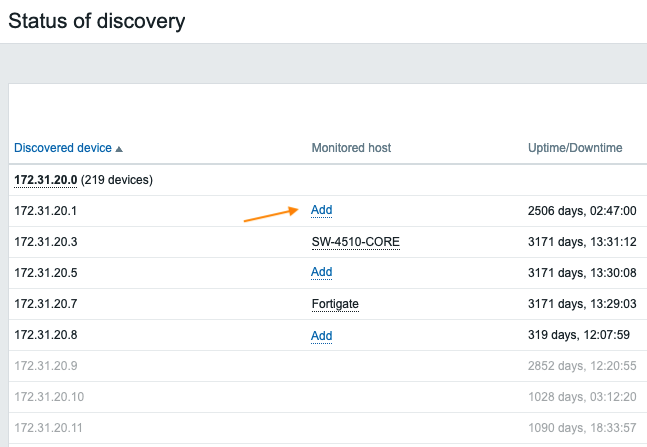This screenshot has height=447, width=647.
Task: Click Add for device 172.31.20.8
Action: pos(321,336)
